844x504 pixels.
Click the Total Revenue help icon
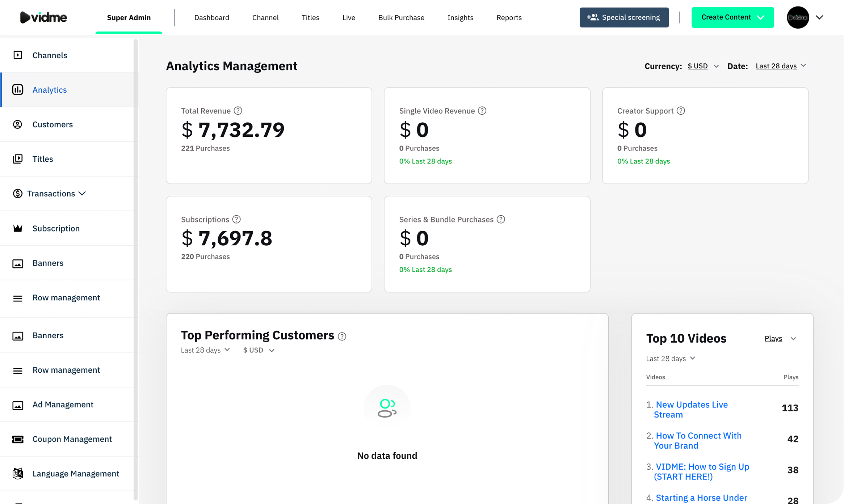(x=238, y=111)
